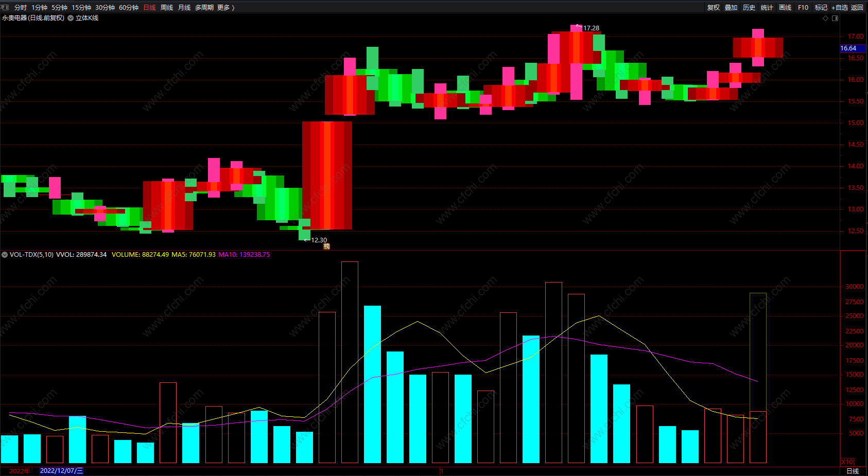Click the 2022年 year label
Viewport: 868px width, 476px height.
coord(20,471)
